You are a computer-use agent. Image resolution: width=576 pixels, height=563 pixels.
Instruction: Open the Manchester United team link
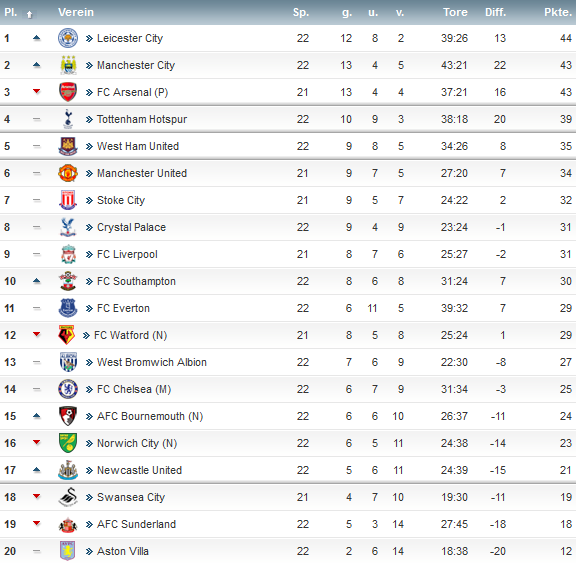[x=142, y=173]
